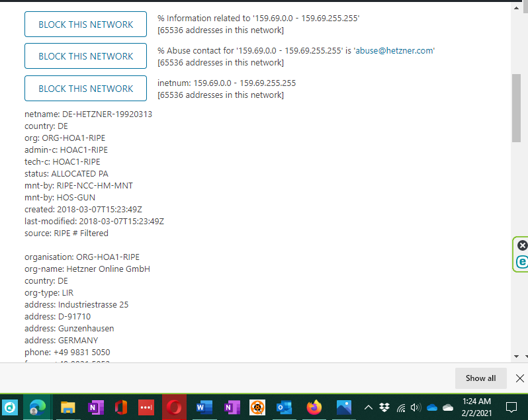528x420 pixels.
Task: Expand hidden system tray icons
Action: 369,407
